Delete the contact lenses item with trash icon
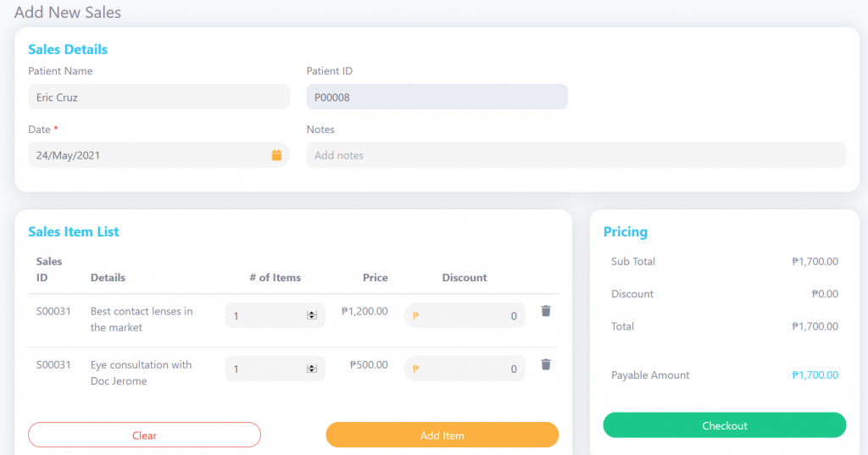The image size is (868, 455). pos(546,311)
